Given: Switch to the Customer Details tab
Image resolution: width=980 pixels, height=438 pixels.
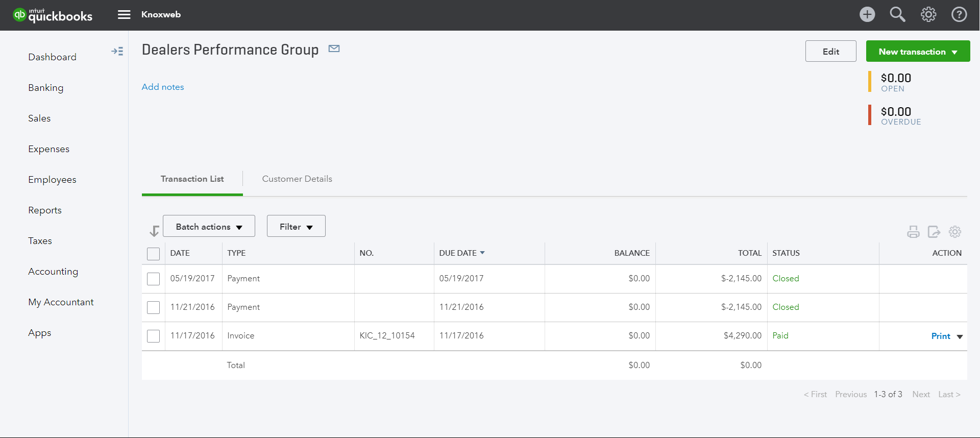Looking at the screenshot, I should click(x=297, y=179).
